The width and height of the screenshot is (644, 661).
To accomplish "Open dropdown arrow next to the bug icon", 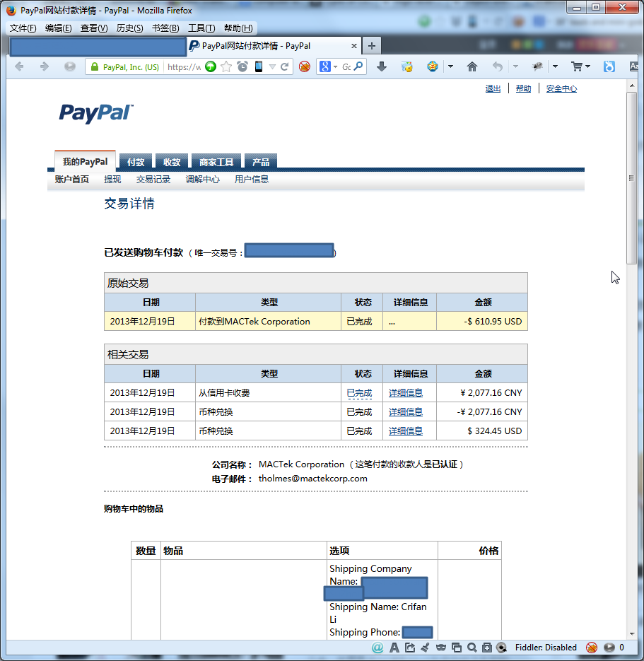I will [555, 66].
